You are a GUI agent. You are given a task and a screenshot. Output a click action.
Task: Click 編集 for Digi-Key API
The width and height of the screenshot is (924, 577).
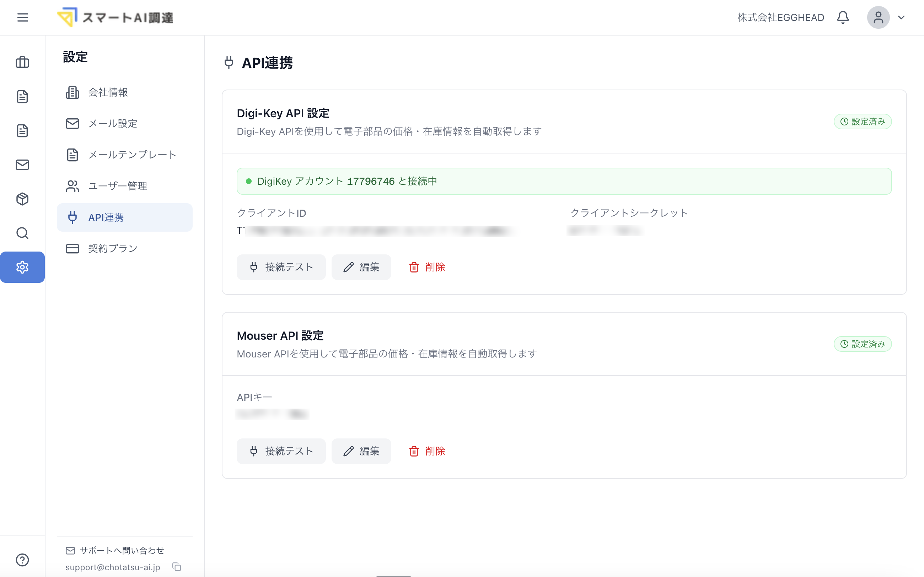click(361, 267)
